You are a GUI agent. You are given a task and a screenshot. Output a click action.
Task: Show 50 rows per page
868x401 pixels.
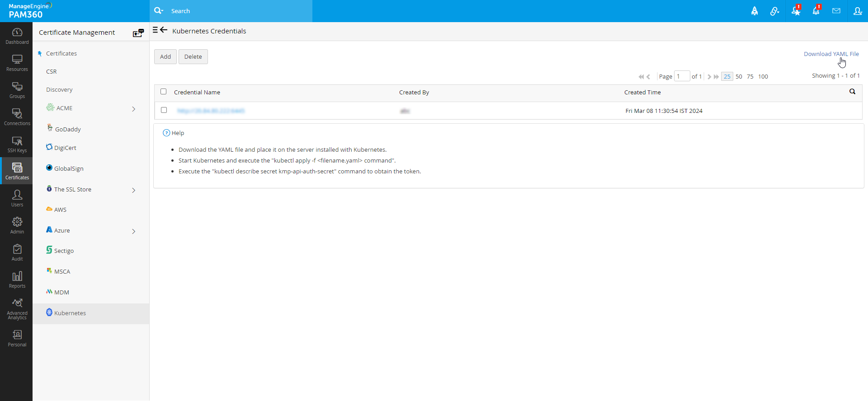[739, 76]
